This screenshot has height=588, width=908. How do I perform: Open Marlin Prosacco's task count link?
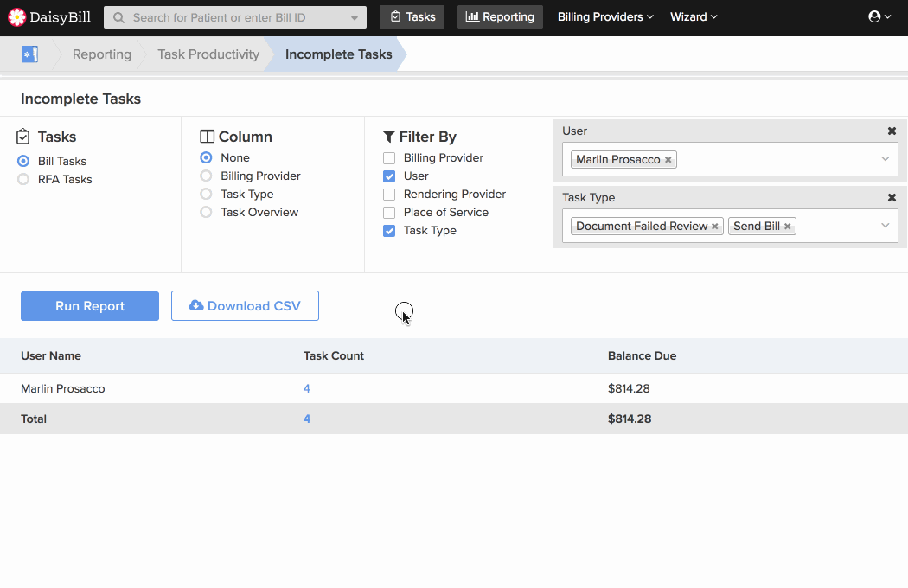coord(307,389)
